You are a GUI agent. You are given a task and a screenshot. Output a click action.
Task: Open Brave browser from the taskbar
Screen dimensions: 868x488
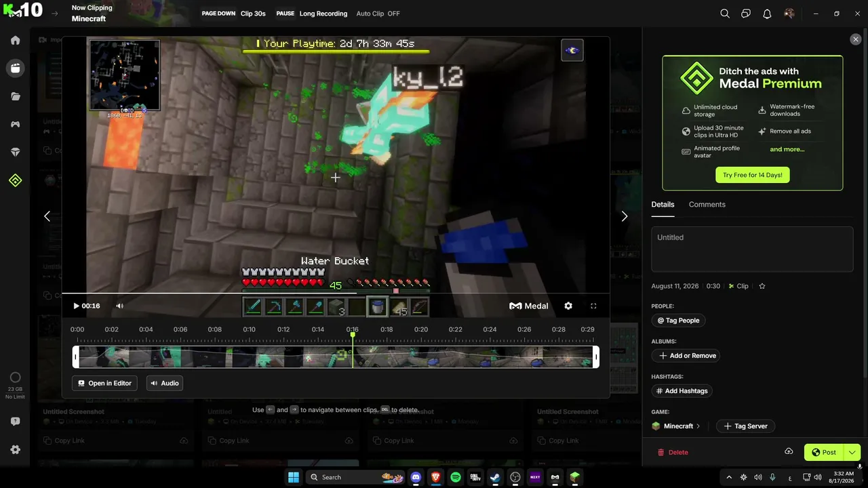(435, 477)
